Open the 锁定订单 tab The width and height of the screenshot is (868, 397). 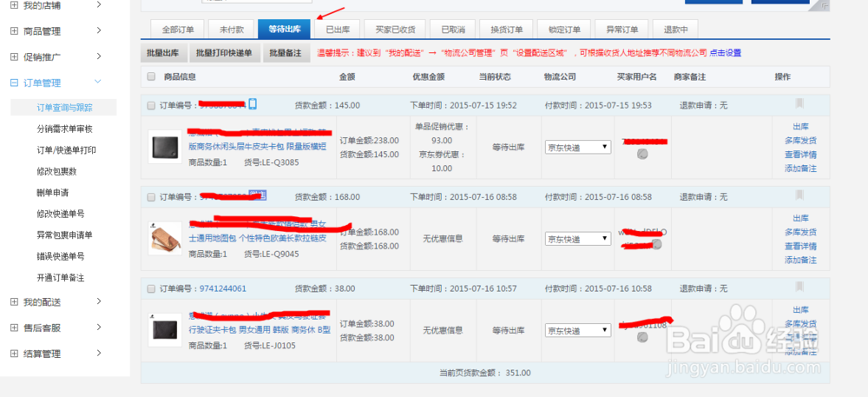564,30
